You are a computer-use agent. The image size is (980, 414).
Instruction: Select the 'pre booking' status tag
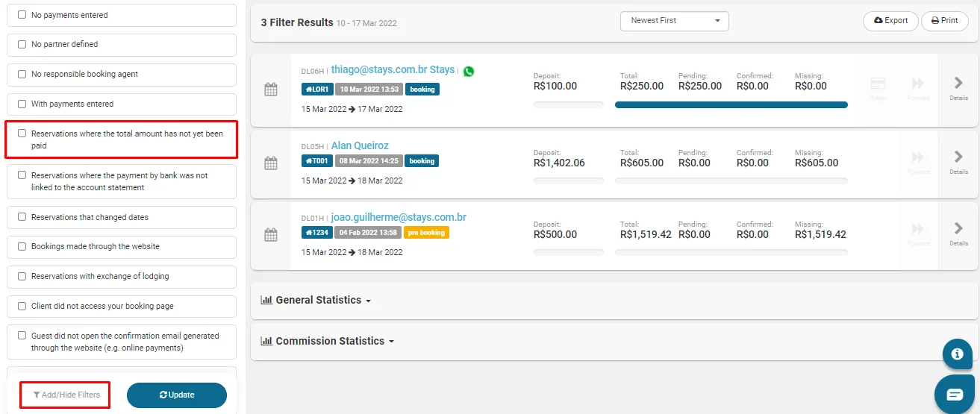point(426,233)
